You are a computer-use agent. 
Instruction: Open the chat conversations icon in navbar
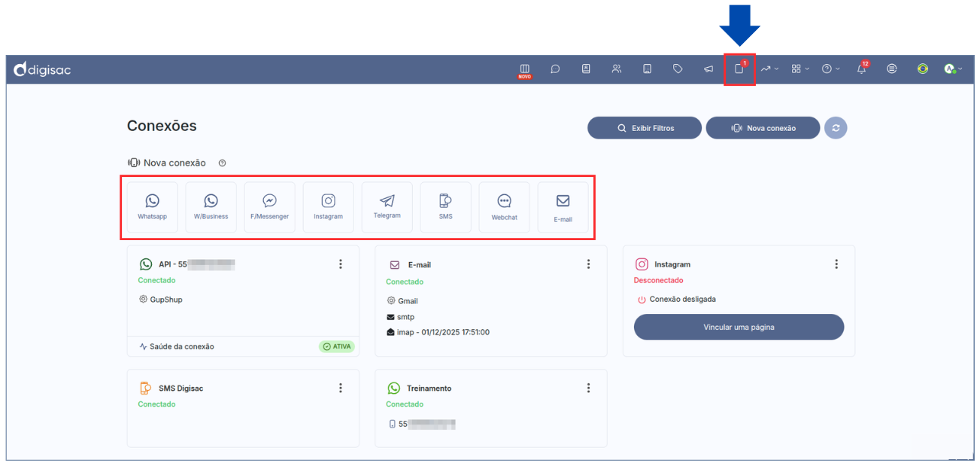tap(555, 69)
